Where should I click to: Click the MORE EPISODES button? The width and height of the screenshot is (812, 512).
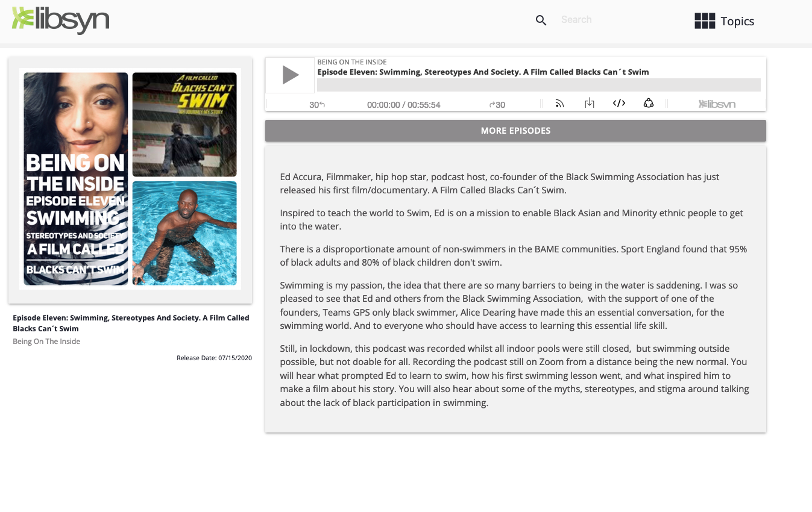click(515, 131)
